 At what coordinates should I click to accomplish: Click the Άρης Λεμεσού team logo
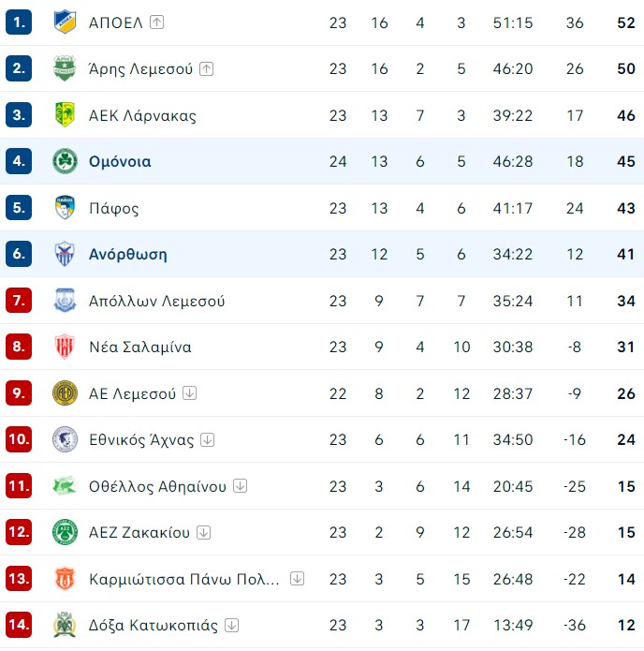pyautogui.click(x=65, y=68)
